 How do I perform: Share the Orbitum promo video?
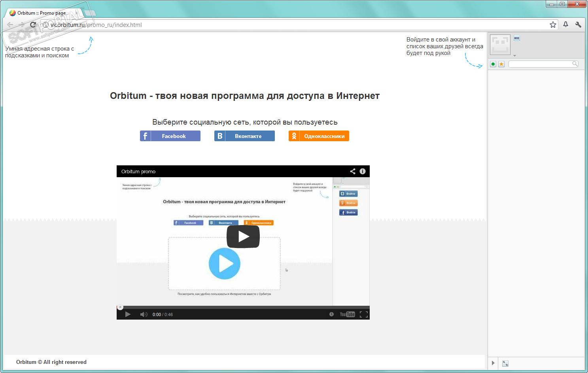tap(352, 171)
